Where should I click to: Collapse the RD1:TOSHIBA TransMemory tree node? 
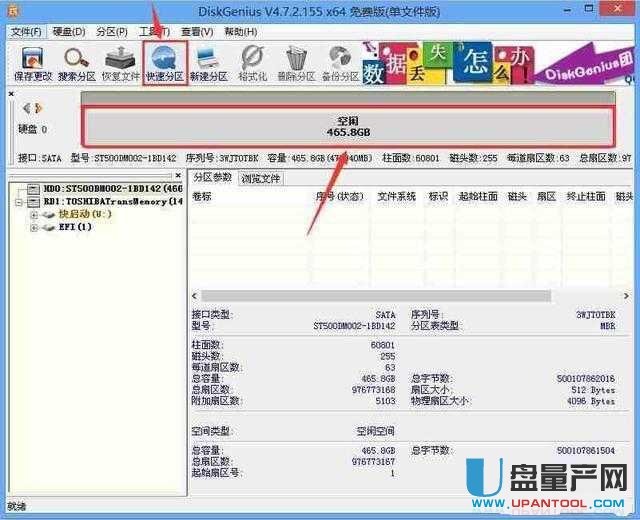tap(21, 201)
